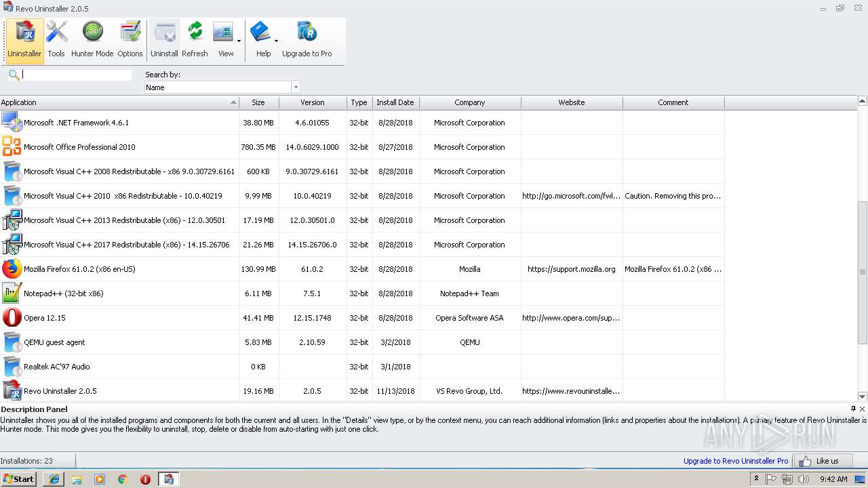The width and height of the screenshot is (868, 488).
Task: Select Visual C++ 2013 Redistributable icon
Action: 12,220
